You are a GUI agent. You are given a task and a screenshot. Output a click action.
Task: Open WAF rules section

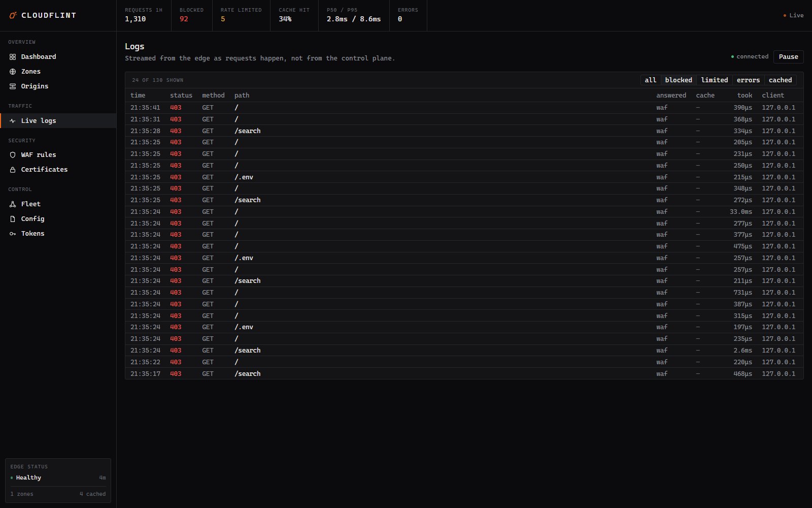tap(58, 155)
